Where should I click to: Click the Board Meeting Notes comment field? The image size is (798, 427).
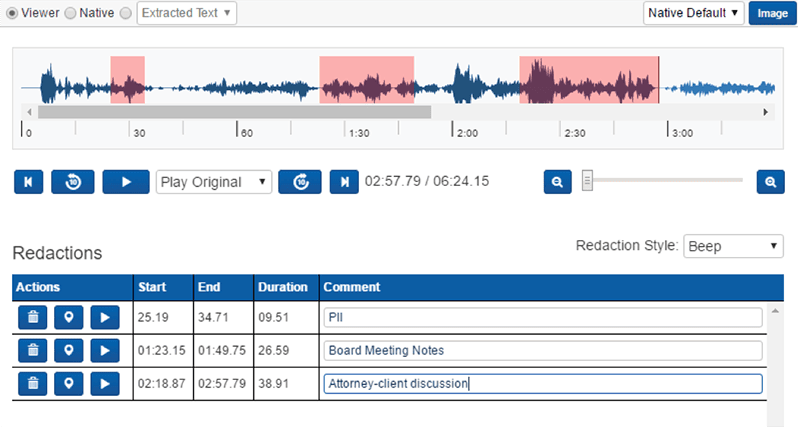543,351
